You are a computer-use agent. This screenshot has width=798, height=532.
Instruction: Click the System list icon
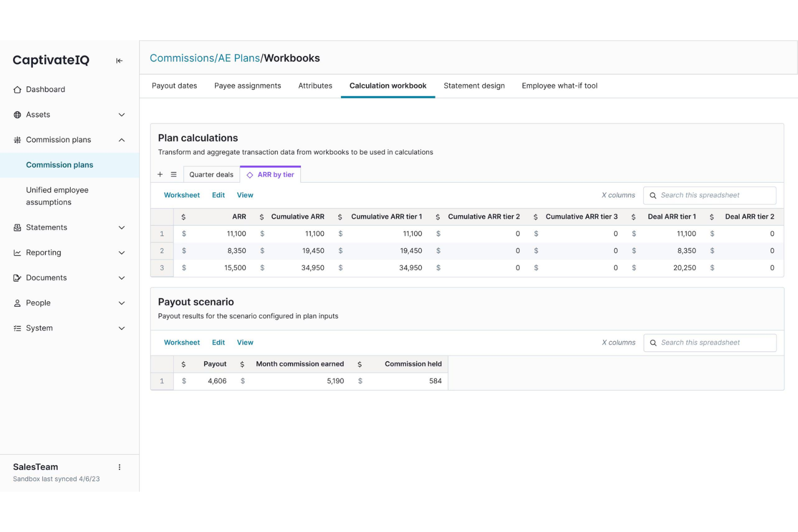17,328
